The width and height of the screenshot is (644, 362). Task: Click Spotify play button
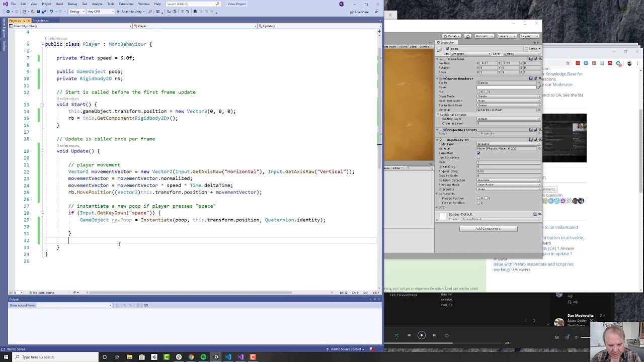click(422, 335)
